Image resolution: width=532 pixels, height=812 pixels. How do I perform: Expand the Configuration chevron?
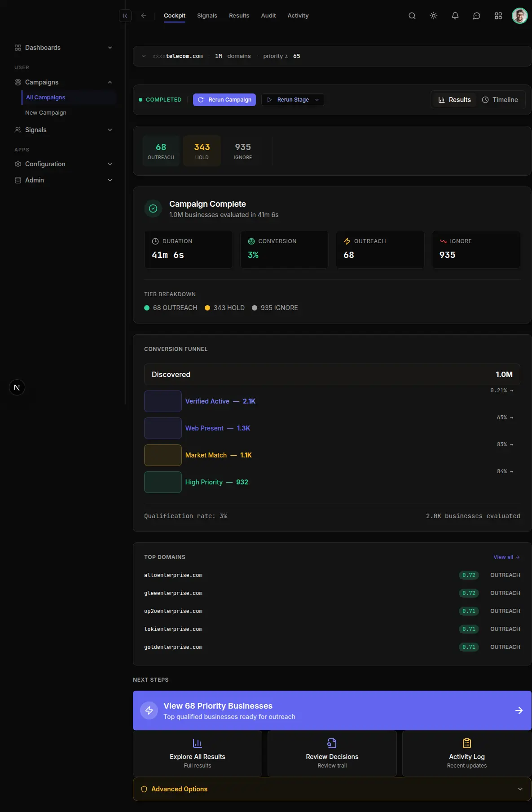click(110, 164)
